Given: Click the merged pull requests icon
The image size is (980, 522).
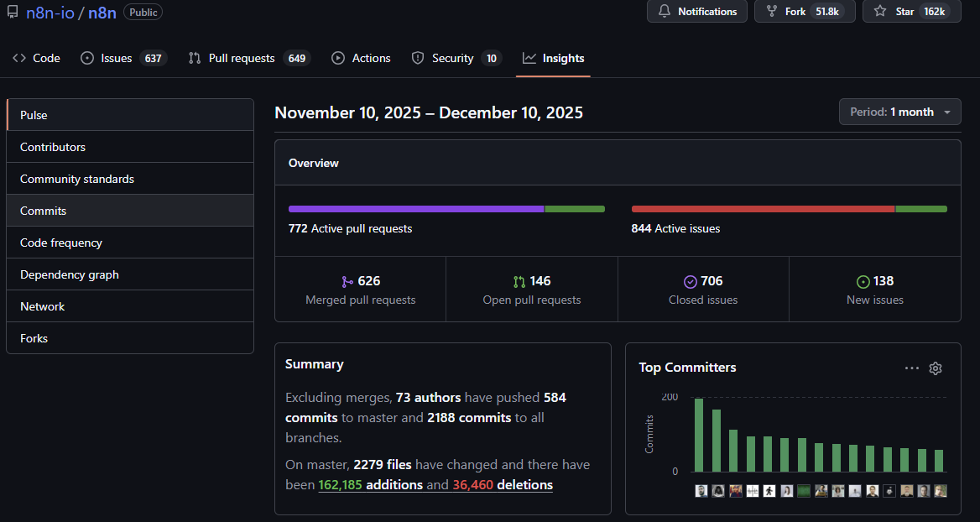Looking at the screenshot, I should [347, 282].
